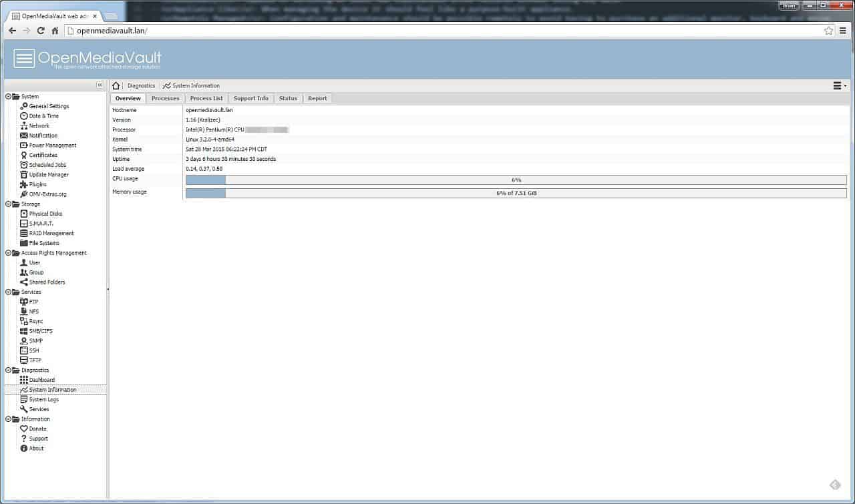Image resolution: width=855 pixels, height=504 pixels.
Task: Open Shared Folders share icon
Action: point(24,282)
